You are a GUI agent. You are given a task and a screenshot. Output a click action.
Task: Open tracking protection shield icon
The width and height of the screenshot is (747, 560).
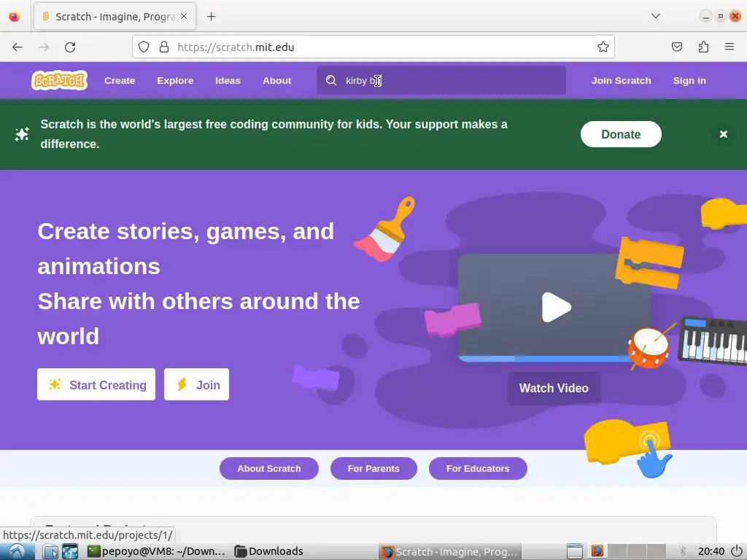144,47
